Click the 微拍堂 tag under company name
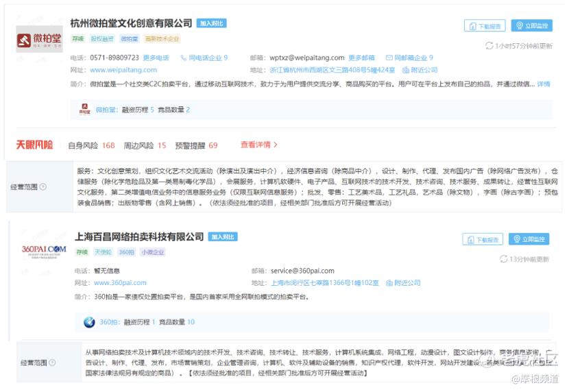This screenshot has height=392, width=569. click(130, 39)
